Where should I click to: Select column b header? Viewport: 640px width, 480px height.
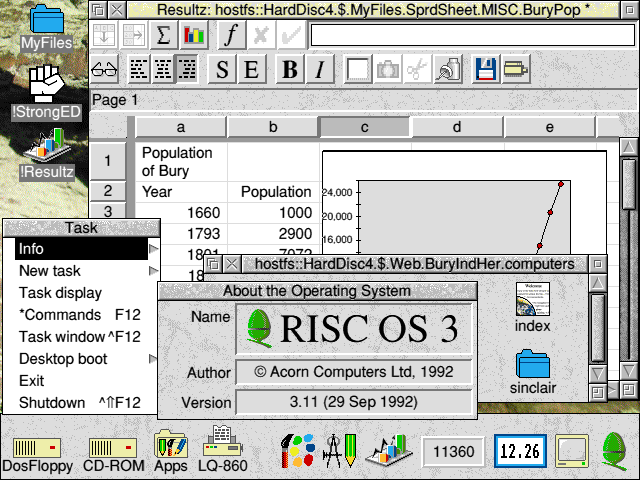pos(273,127)
